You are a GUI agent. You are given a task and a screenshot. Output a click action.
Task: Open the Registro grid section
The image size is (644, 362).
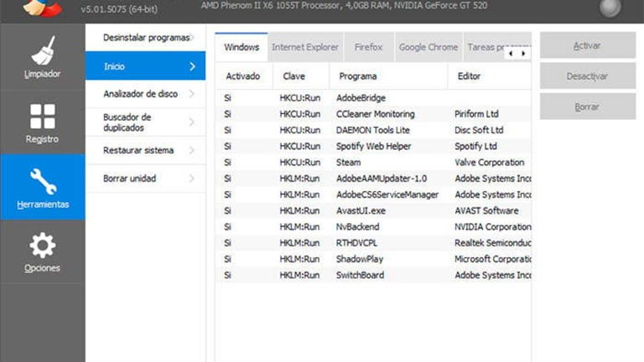(x=42, y=122)
